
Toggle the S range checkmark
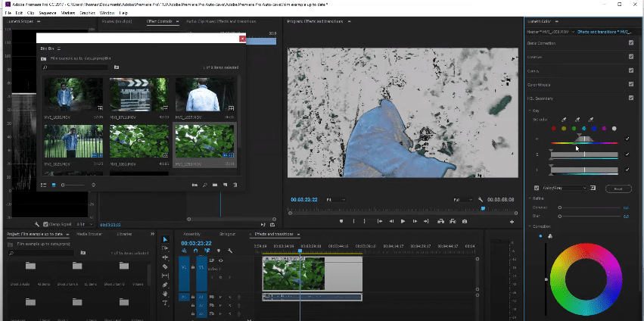pyautogui.click(x=627, y=154)
